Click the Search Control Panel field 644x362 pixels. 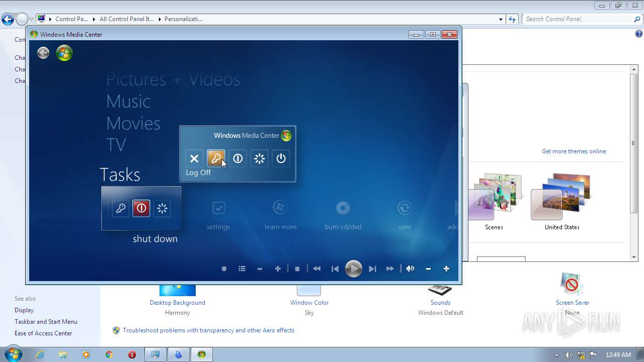pyautogui.click(x=579, y=19)
